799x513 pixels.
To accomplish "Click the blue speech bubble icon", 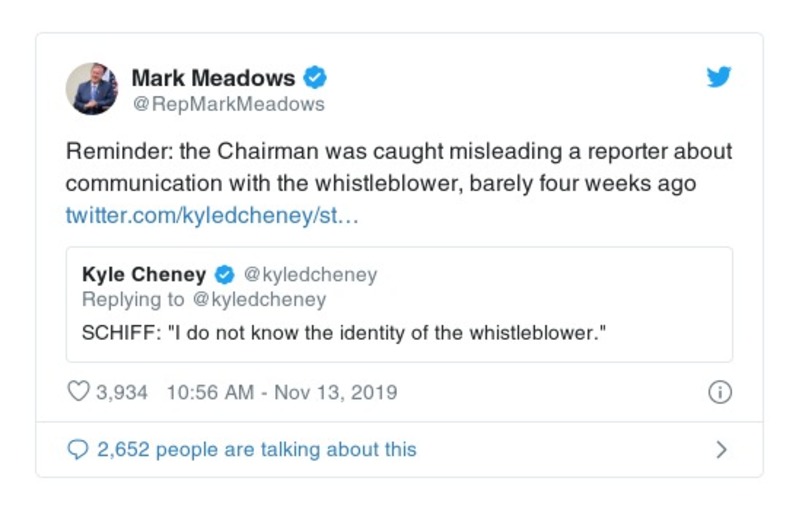I will (78, 450).
